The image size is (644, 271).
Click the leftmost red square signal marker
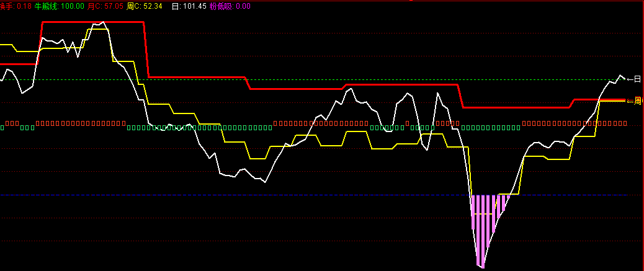point(7,123)
